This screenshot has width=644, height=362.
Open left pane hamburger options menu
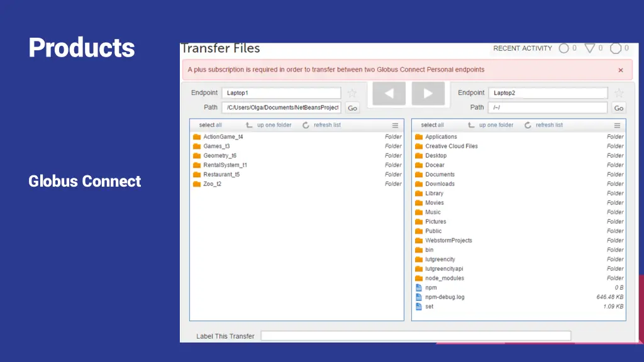(395, 126)
